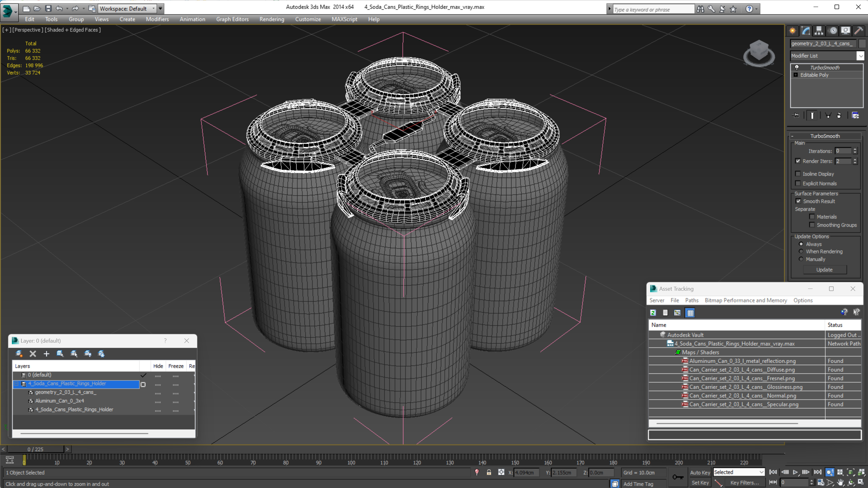
Task: Open the Create command panel tab
Action: 793,31
